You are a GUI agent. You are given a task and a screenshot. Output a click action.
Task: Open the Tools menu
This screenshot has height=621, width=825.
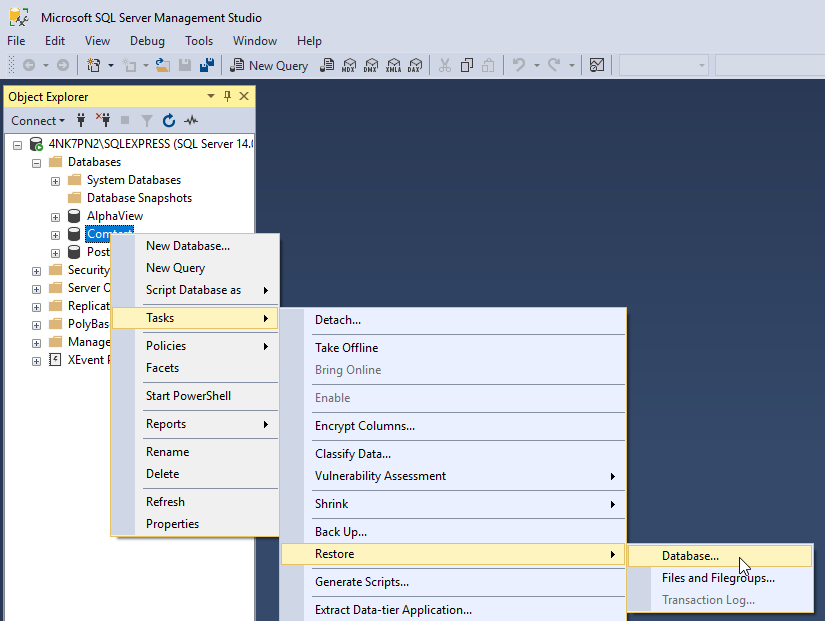(x=199, y=41)
